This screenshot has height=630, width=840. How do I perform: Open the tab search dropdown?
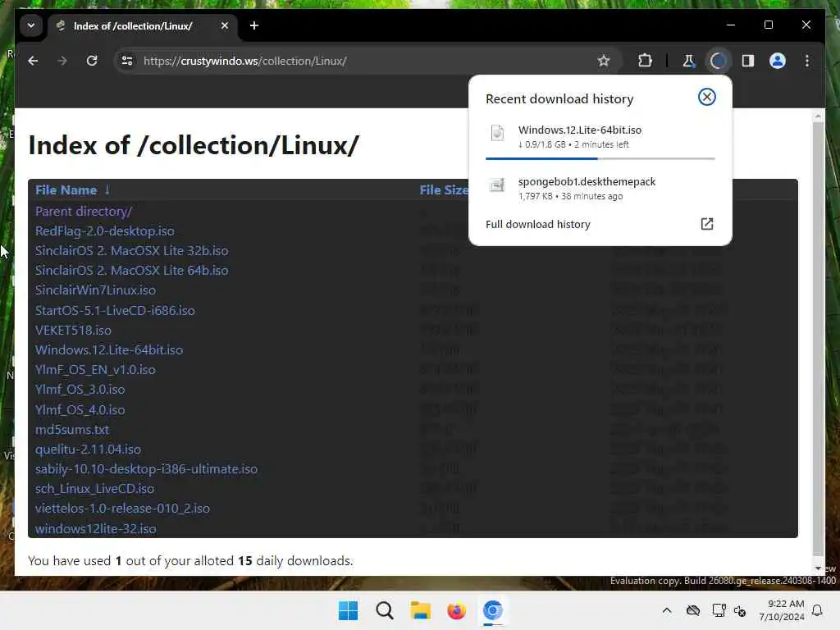(31, 25)
